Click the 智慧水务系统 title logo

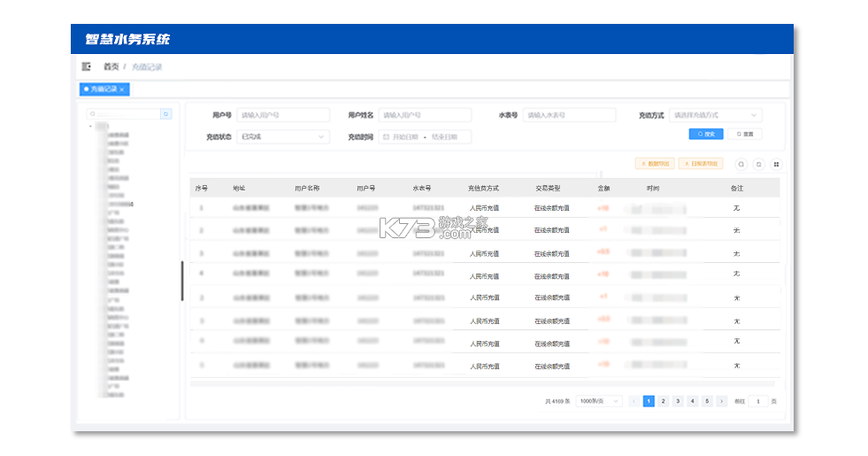click(x=127, y=39)
